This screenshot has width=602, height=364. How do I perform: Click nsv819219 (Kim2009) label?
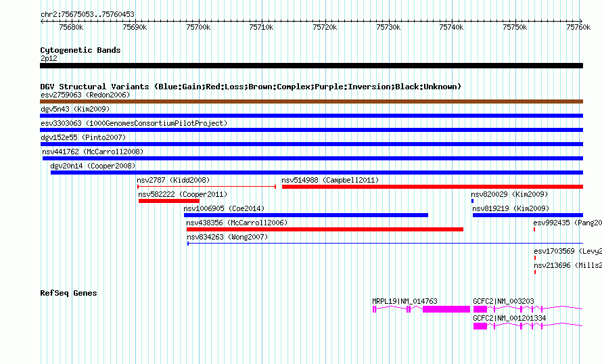pyautogui.click(x=511, y=208)
